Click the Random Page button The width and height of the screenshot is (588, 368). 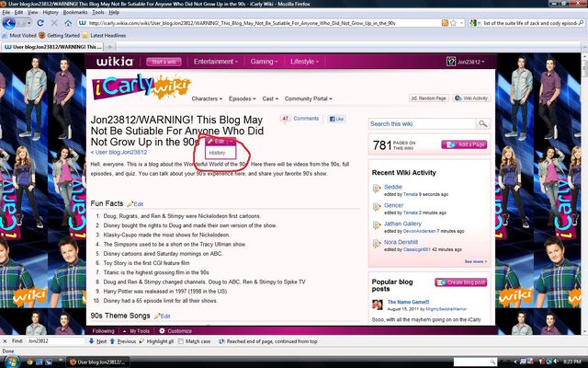[x=429, y=98]
